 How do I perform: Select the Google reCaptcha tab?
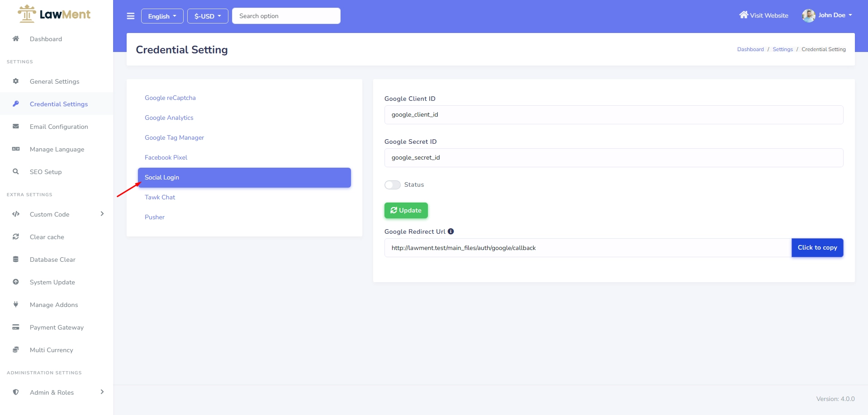tap(244, 98)
